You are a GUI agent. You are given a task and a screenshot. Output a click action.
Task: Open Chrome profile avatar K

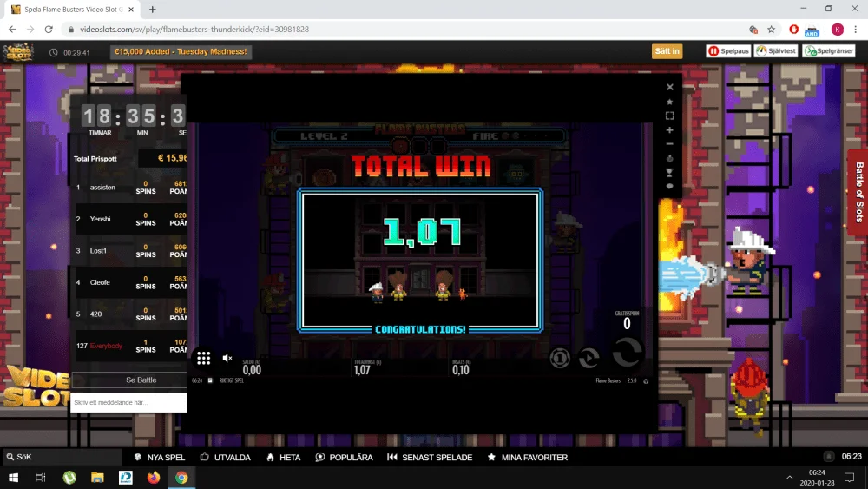[838, 30]
